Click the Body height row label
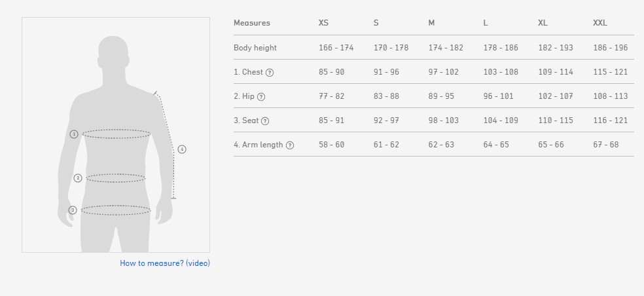The image size is (644, 296). [255, 48]
